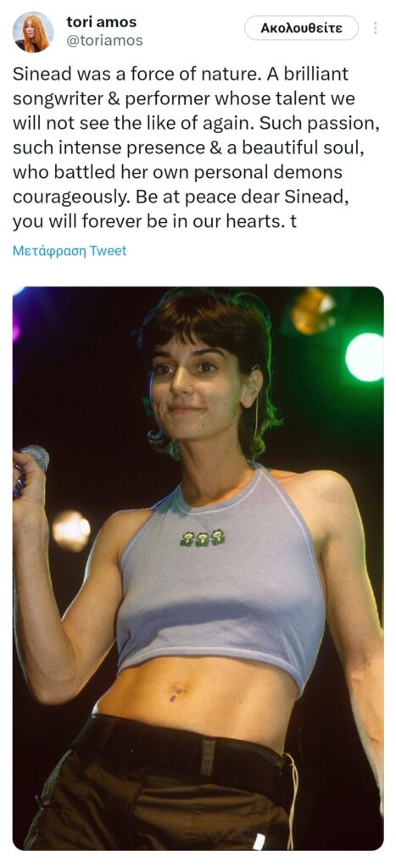This screenshot has height=868, width=396.
Task: Select the tweet text paragraph
Action: point(196,147)
